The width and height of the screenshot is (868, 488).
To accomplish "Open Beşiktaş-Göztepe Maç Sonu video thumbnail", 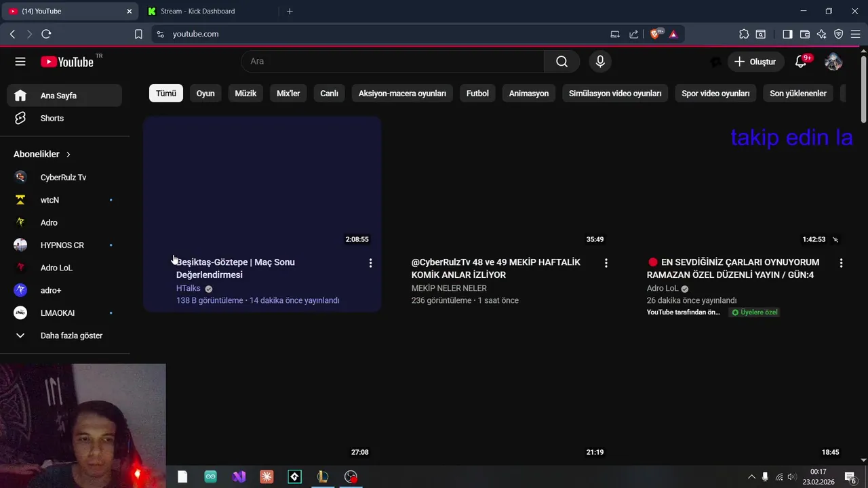I will [262, 182].
